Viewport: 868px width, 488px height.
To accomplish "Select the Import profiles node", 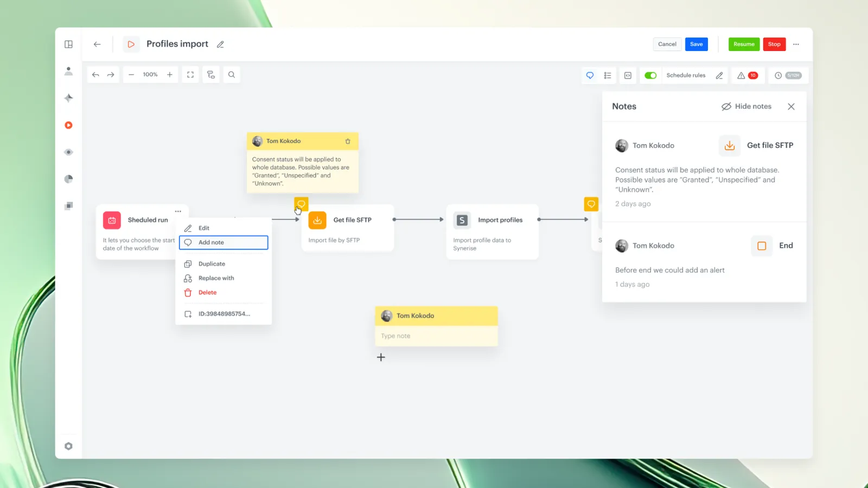I will pyautogui.click(x=493, y=232).
